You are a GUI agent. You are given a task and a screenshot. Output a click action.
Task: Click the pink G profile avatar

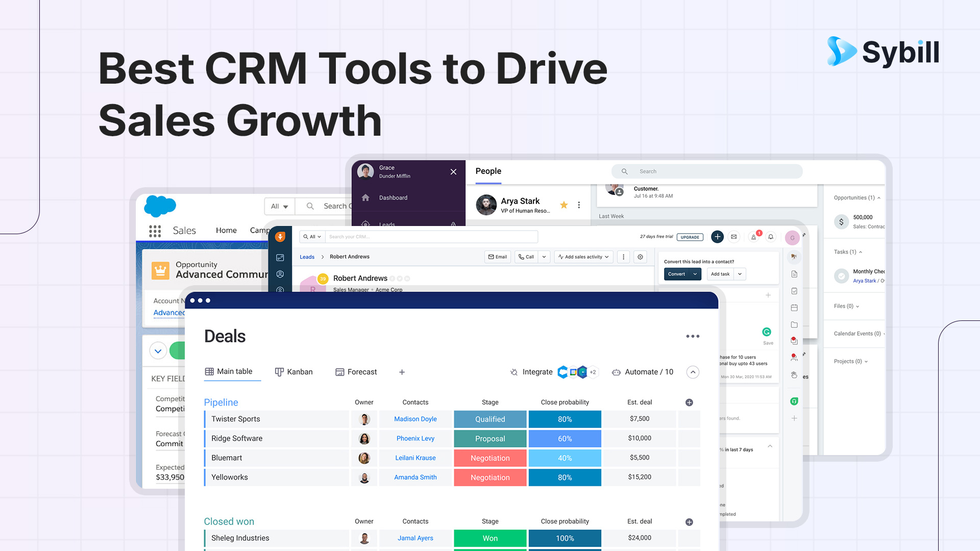click(x=792, y=238)
